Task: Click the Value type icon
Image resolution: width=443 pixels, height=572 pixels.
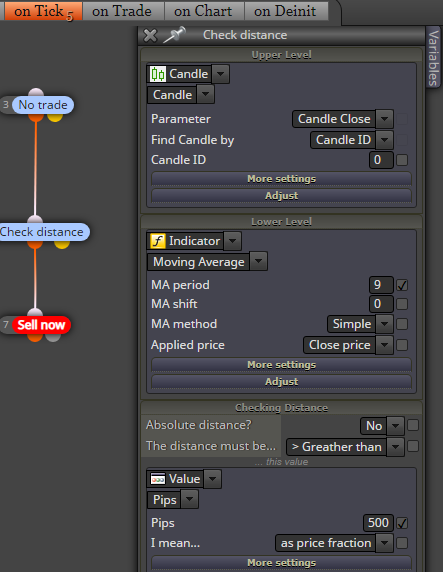Action: 158,479
